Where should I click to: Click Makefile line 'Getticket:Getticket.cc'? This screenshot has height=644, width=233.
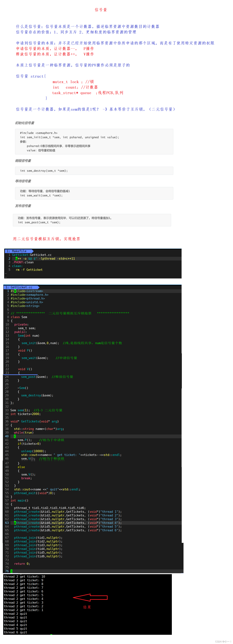(x=32, y=255)
